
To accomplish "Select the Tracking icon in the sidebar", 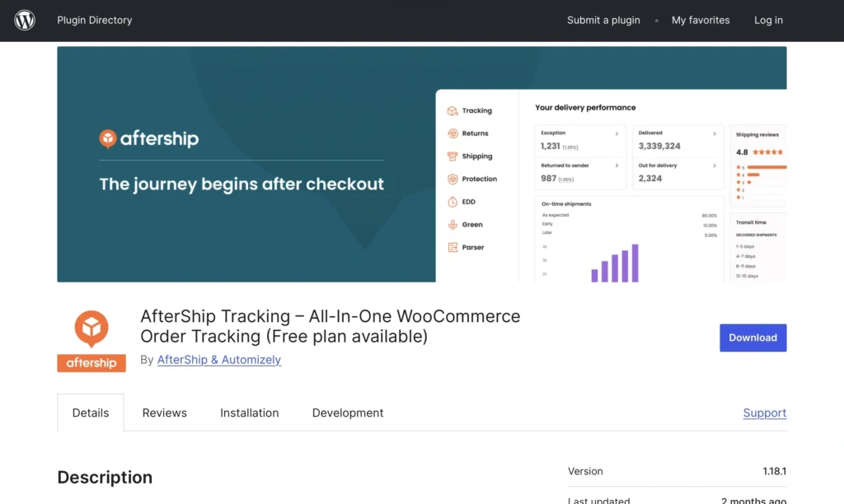I will pos(453,110).
